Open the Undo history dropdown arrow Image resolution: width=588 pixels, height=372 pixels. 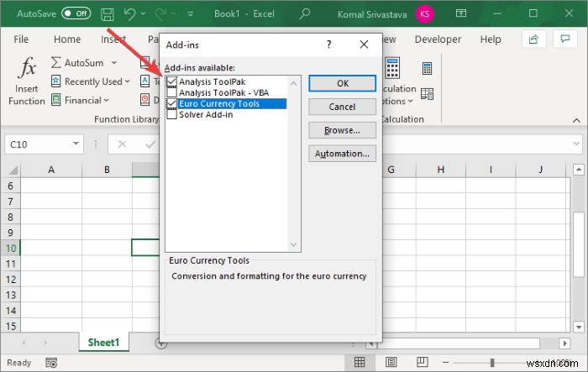(143, 14)
